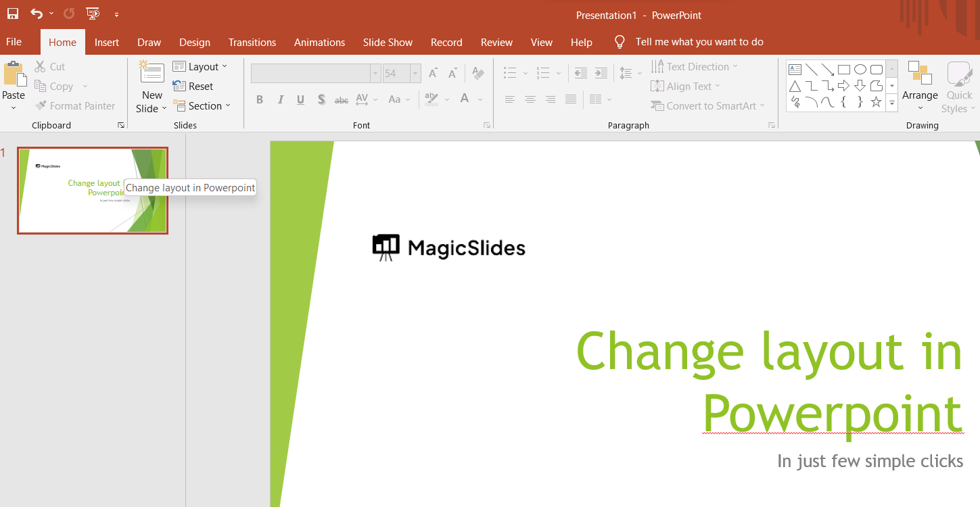Image resolution: width=980 pixels, height=507 pixels.
Task: Open Change Case Aa menu
Action: 399,99
